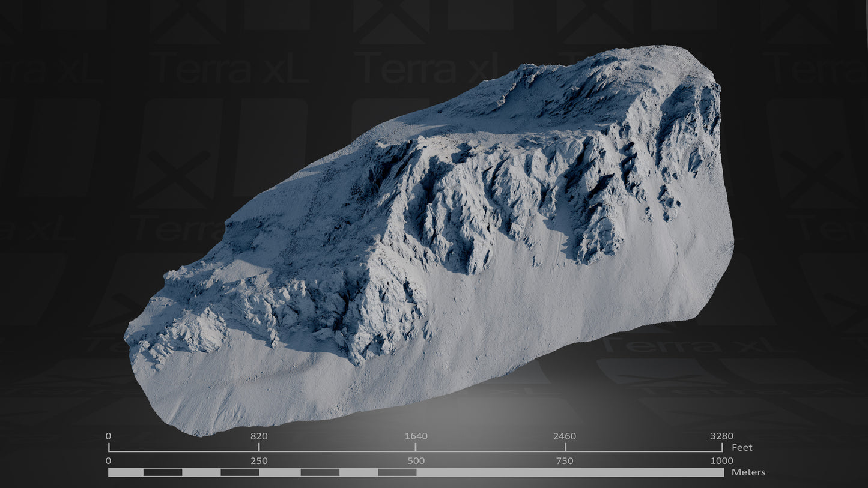This screenshot has height=488, width=868.
Task: Click a dark segment of the striped Meters bar
Action: click(162, 473)
